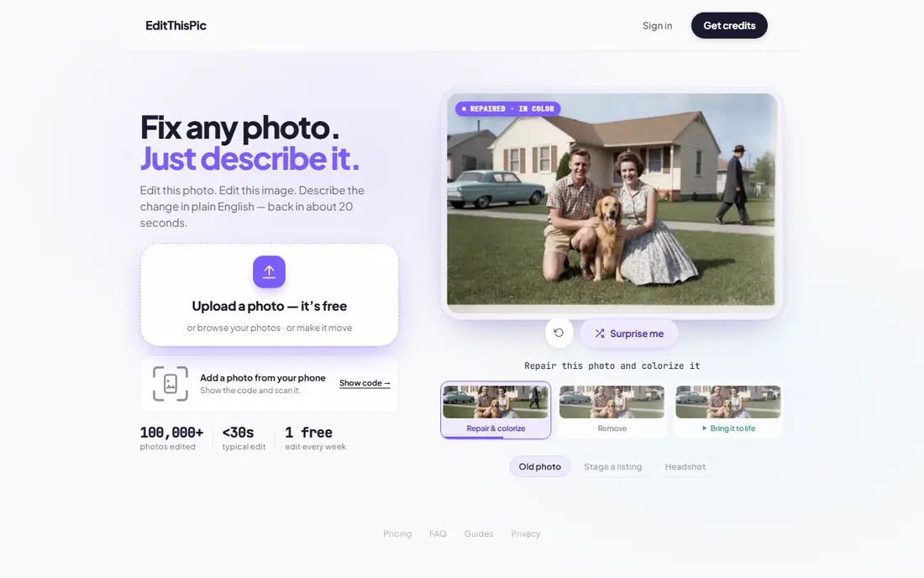This screenshot has width=924, height=578.
Task: Click the Get credits button
Action: 729,25
